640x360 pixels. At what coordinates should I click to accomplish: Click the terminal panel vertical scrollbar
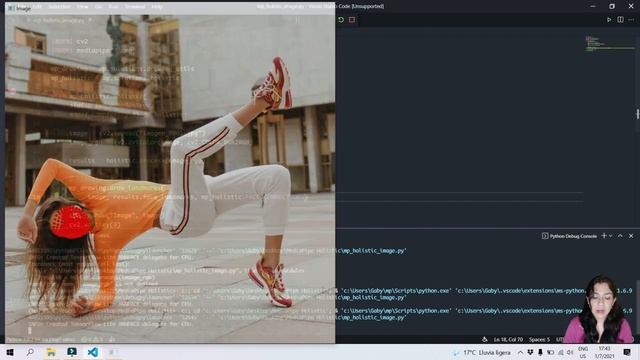[x=638, y=306]
